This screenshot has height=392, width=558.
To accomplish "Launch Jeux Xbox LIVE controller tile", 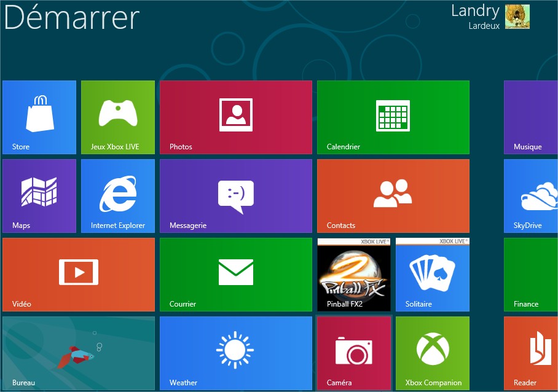I will (x=118, y=117).
